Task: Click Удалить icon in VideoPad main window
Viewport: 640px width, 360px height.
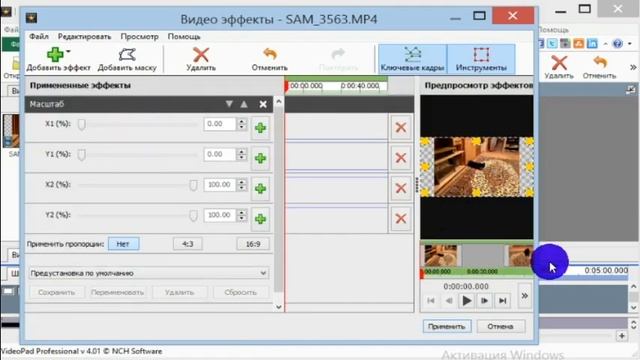Action: [x=559, y=63]
